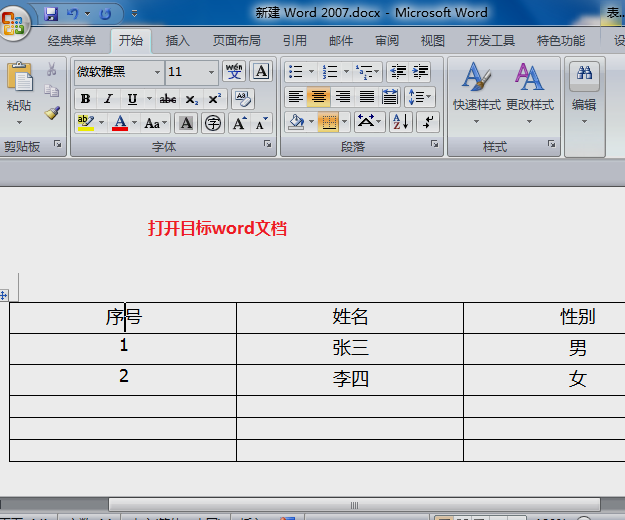Viewport: 625px width, 520px height.
Task: Expand underline style dropdown arrow
Action: 149,98
